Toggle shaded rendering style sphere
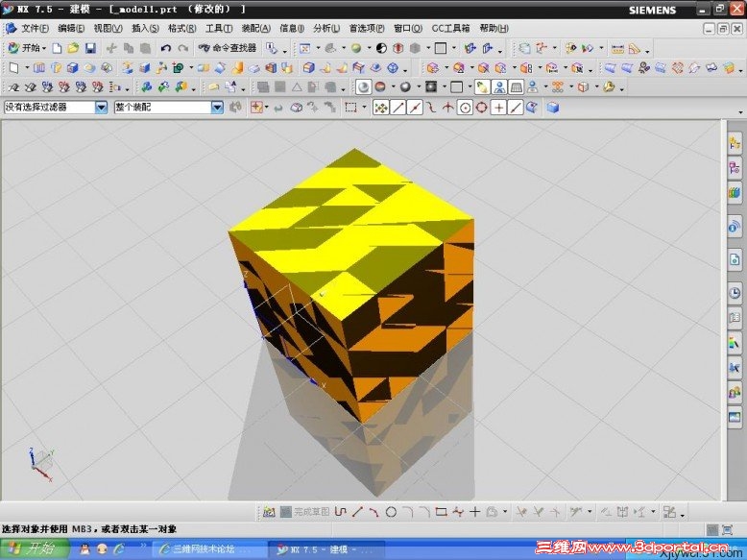 pyautogui.click(x=364, y=87)
